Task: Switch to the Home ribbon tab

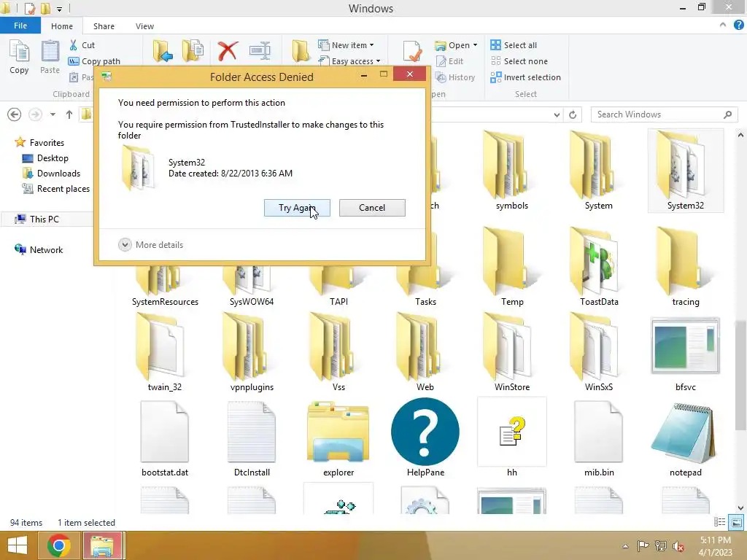Action: 62,26
